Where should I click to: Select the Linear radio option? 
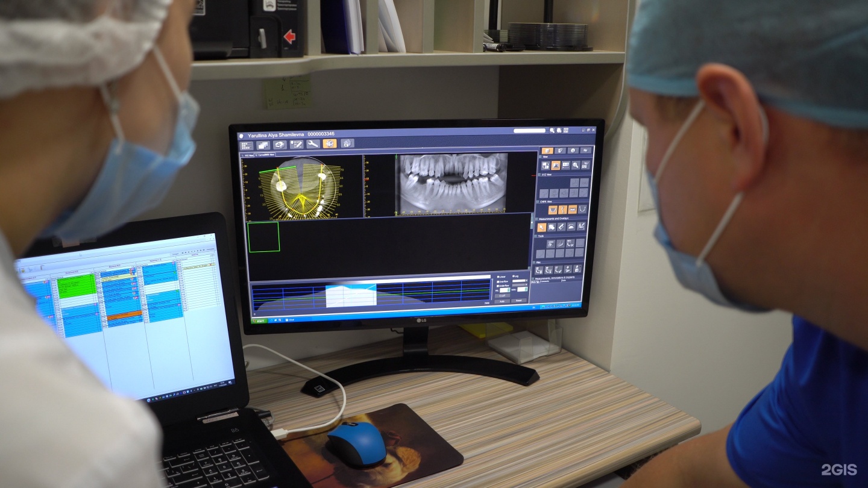click(502, 277)
